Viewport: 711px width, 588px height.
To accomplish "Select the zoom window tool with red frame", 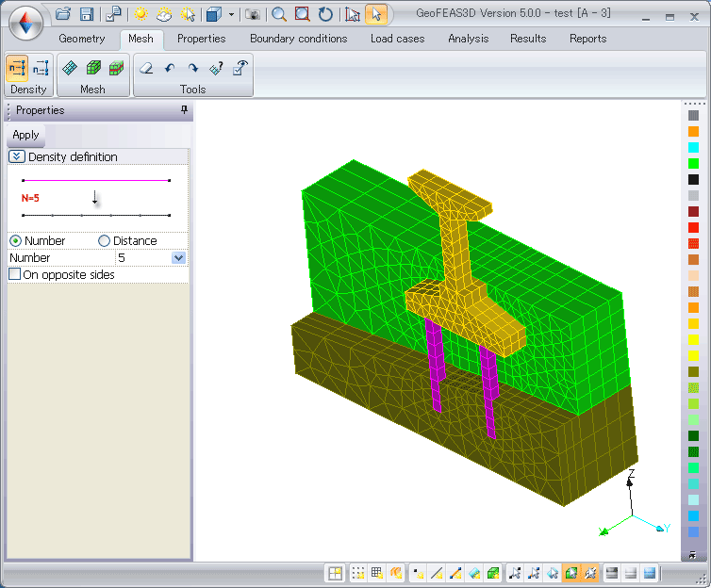I will tap(302, 14).
